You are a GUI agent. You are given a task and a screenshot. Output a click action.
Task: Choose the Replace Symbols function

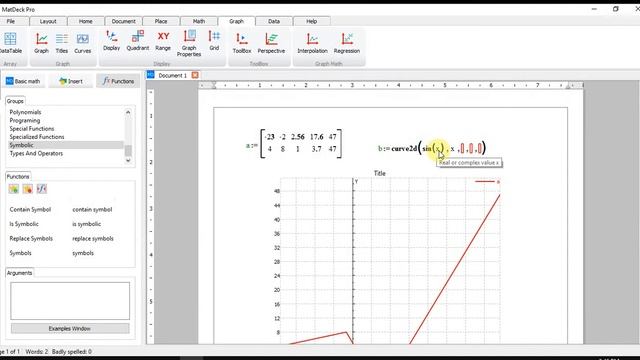coord(31,238)
